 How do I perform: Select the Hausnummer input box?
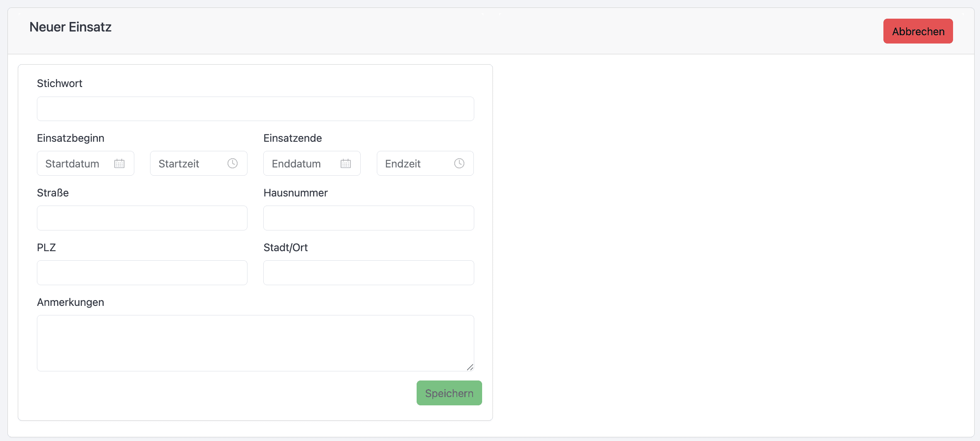[x=369, y=218]
